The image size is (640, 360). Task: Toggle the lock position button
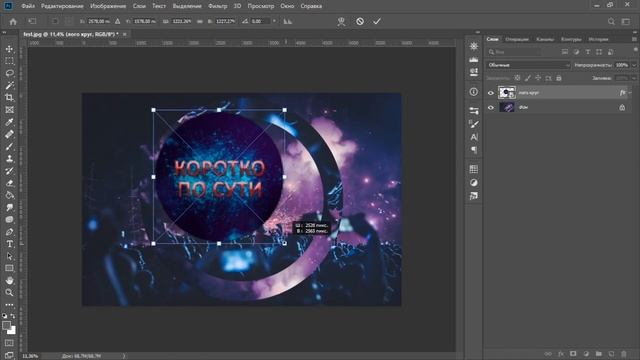pos(538,78)
